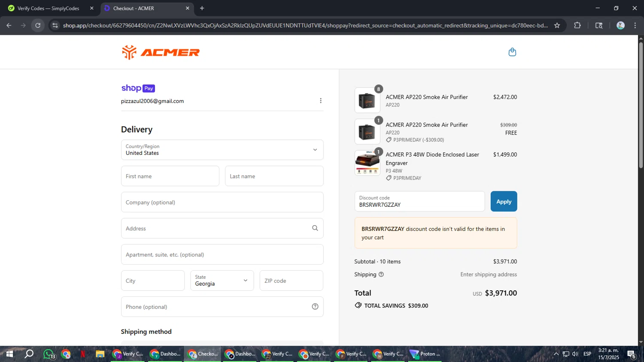Image resolution: width=644 pixels, height=362 pixels.
Task: Show hidden system tray icons
Action: pos(556,354)
